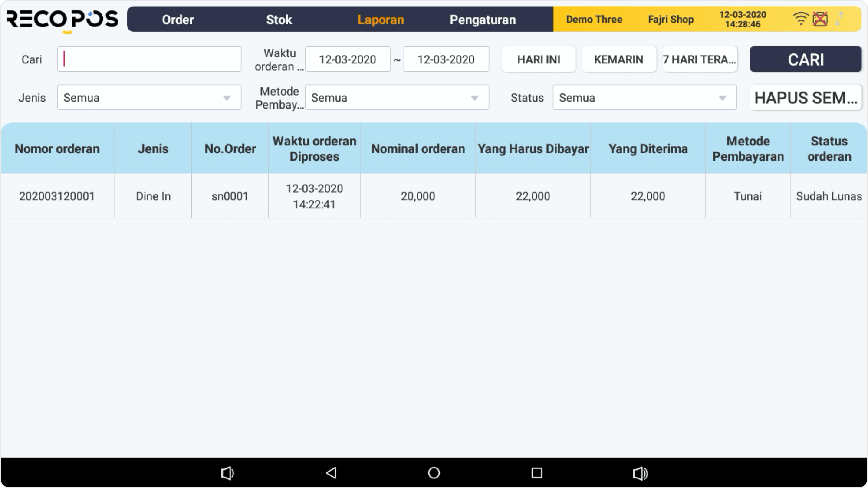Select the KEMARIN date shortcut
Viewport: 868px width, 488px height.
tap(618, 59)
